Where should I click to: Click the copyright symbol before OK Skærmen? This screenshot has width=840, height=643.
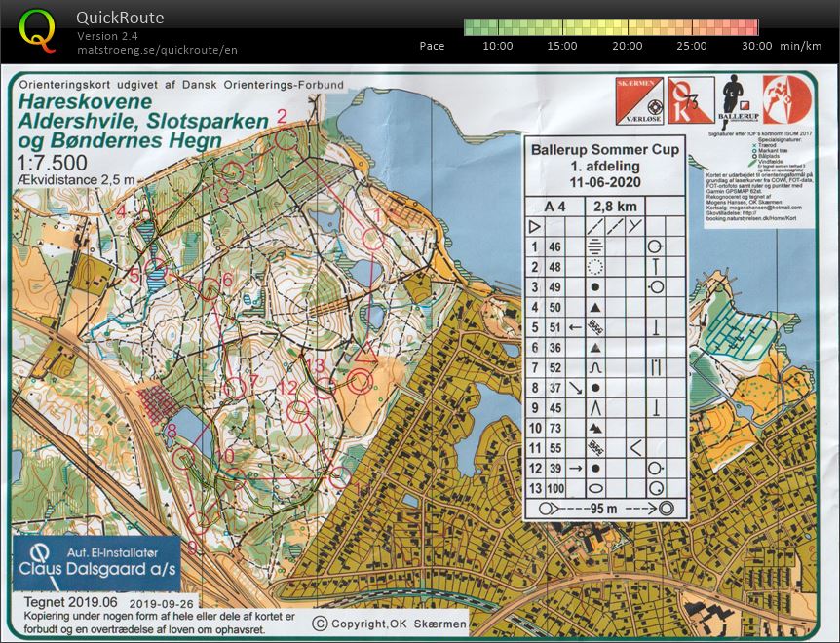tap(320, 624)
